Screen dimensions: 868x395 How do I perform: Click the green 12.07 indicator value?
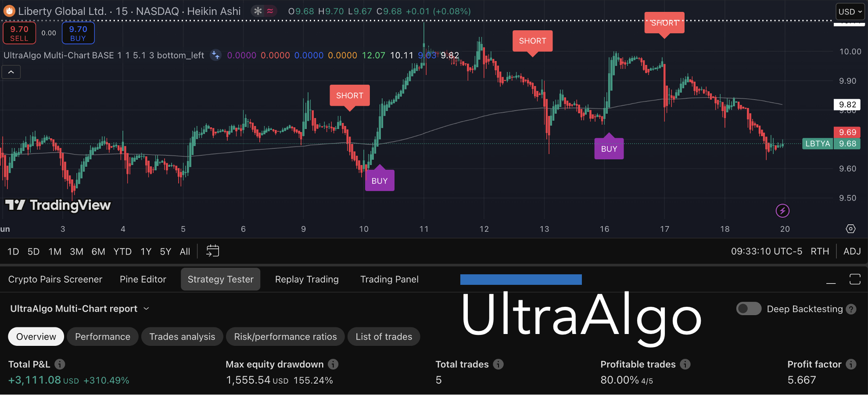tap(373, 55)
